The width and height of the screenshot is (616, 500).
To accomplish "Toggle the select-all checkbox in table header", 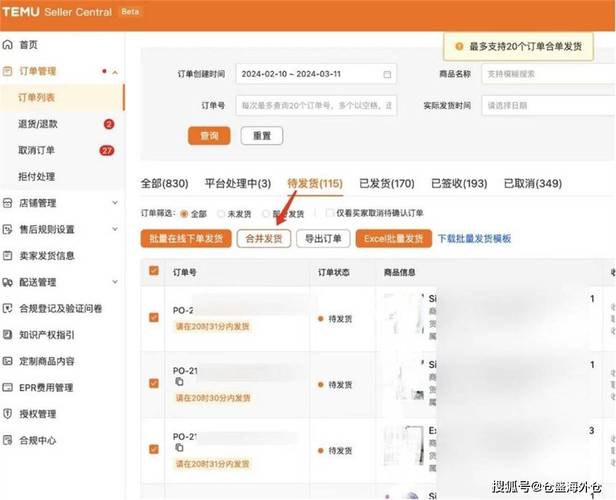I will pos(154,271).
